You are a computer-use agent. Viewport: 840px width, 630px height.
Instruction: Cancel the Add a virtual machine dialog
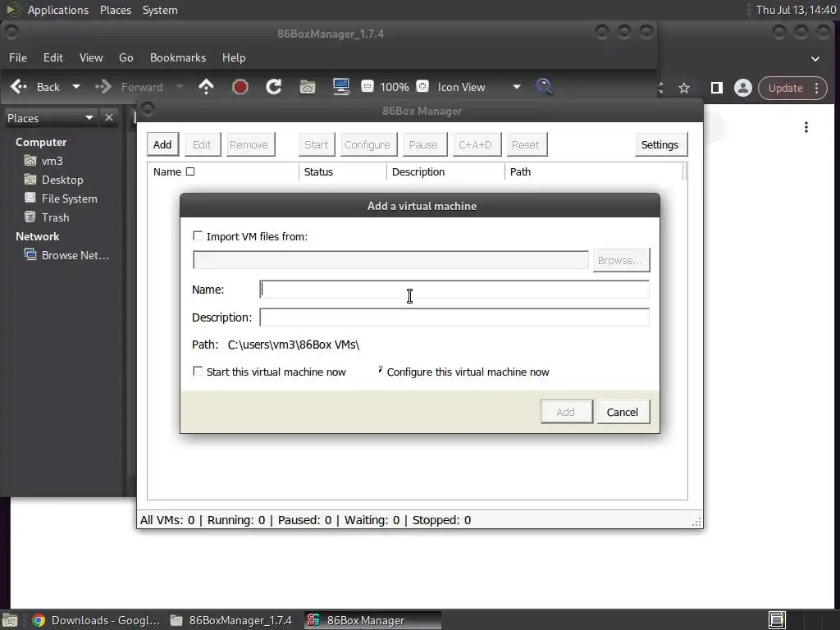click(x=623, y=412)
